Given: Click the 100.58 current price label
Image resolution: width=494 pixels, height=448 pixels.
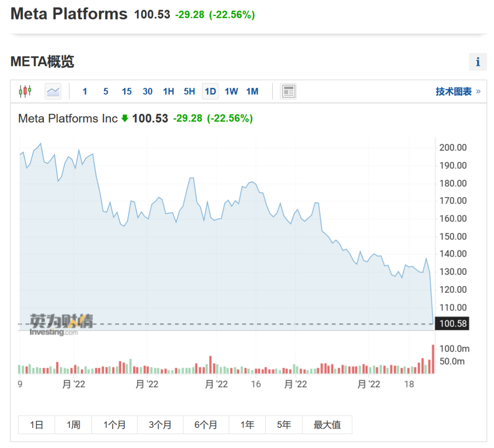Looking at the screenshot, I should pyautogui.click(x=452, y=324).
